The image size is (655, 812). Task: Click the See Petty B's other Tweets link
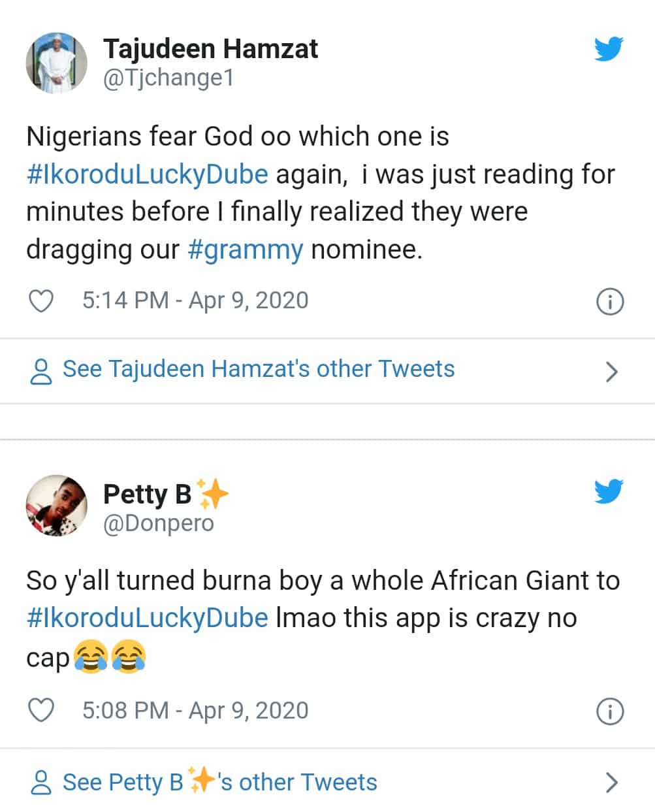tap(220, 782)
